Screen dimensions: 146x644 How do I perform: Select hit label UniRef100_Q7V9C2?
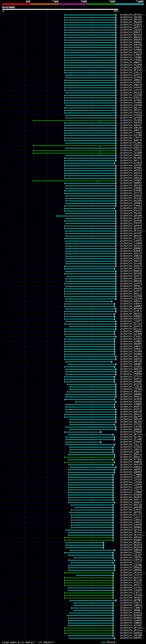coord(131,268)
